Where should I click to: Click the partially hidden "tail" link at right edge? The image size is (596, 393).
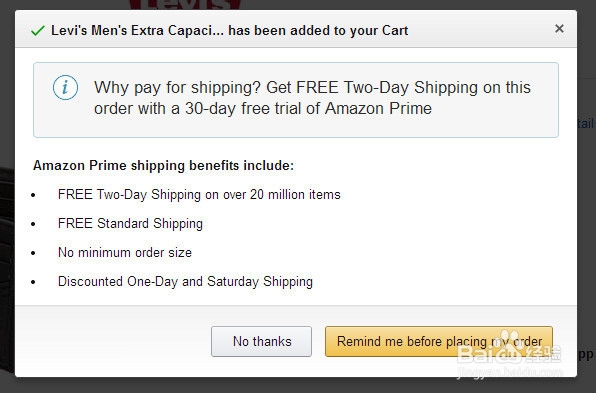585,124
